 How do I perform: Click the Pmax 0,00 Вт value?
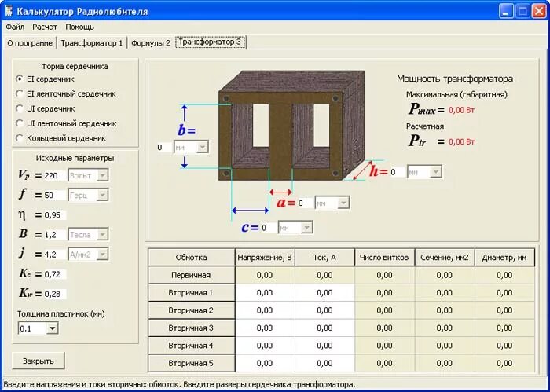pos(462,110)
